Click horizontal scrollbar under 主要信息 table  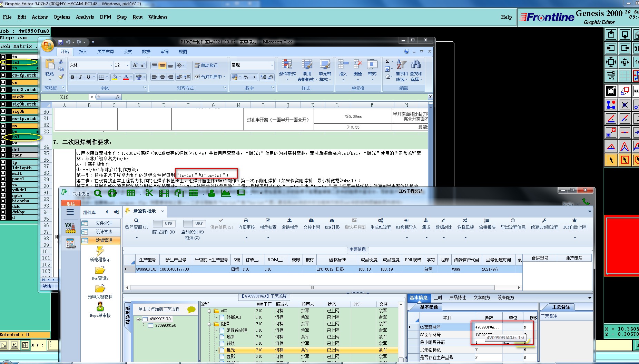pyautogui.click(x=312, y=287)
